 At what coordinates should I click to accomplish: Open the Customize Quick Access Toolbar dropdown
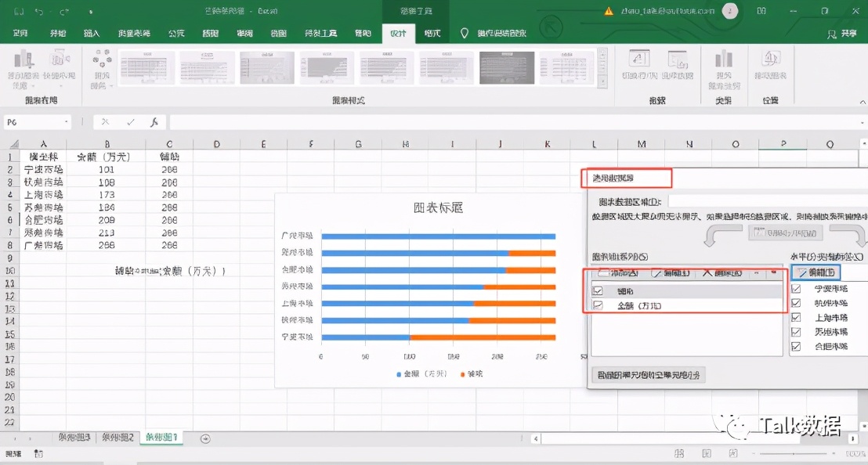(x=91, y=11)
